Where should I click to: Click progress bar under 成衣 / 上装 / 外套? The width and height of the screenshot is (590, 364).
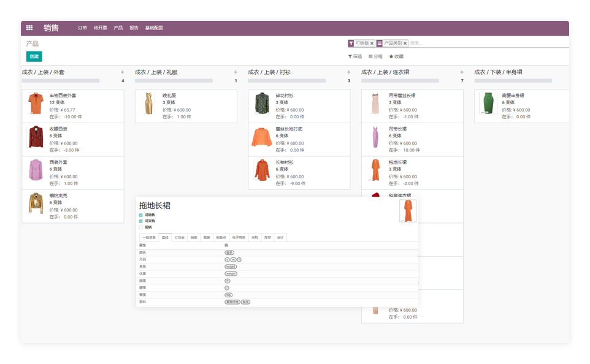pos(61,80)
